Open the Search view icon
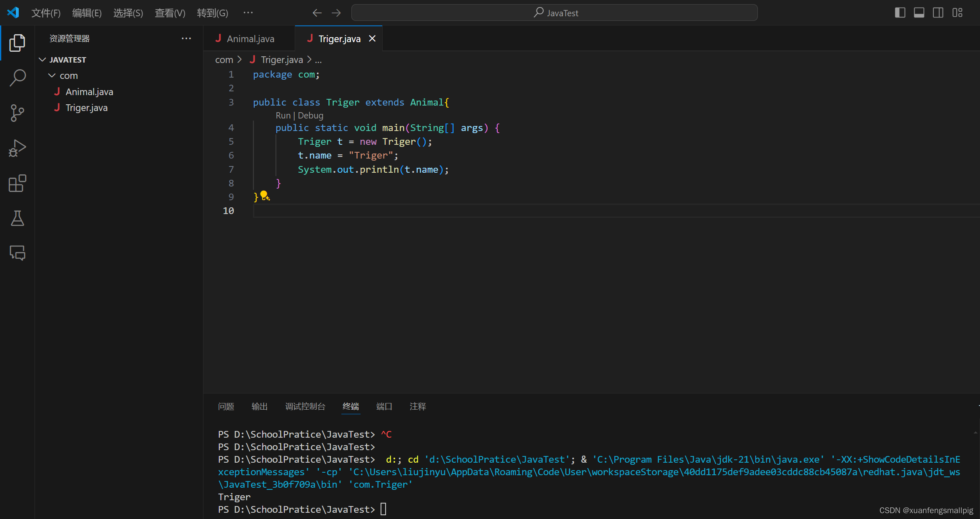 pyautogui.click(x=17, y=78)
